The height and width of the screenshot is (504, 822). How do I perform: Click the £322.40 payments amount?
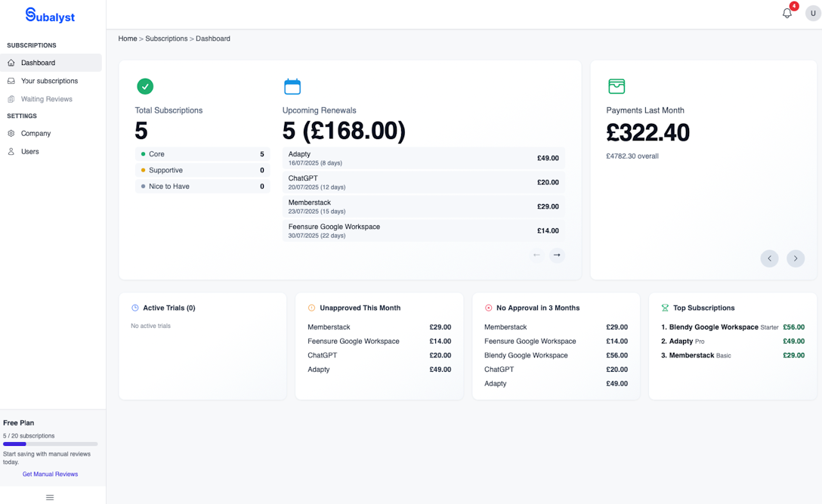pos(648,133)
